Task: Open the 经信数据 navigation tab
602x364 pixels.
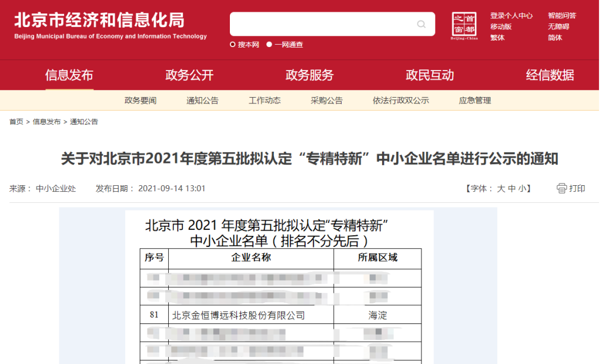Action: 550,75
